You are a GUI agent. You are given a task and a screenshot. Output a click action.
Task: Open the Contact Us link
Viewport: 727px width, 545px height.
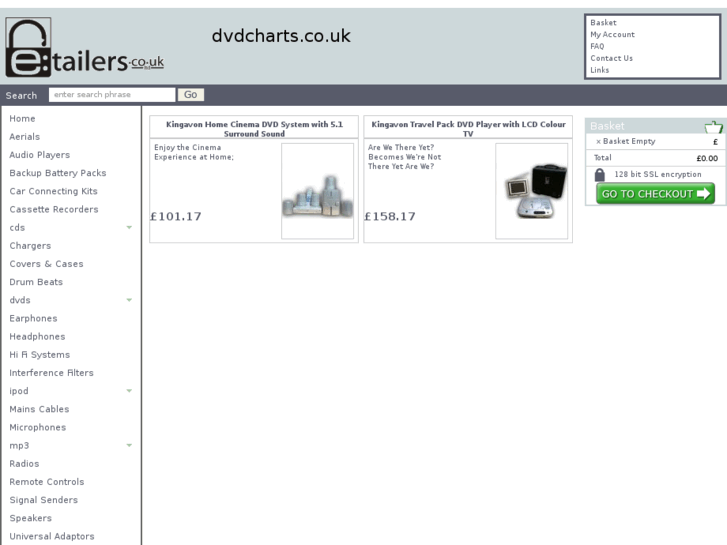click(612, 58)
